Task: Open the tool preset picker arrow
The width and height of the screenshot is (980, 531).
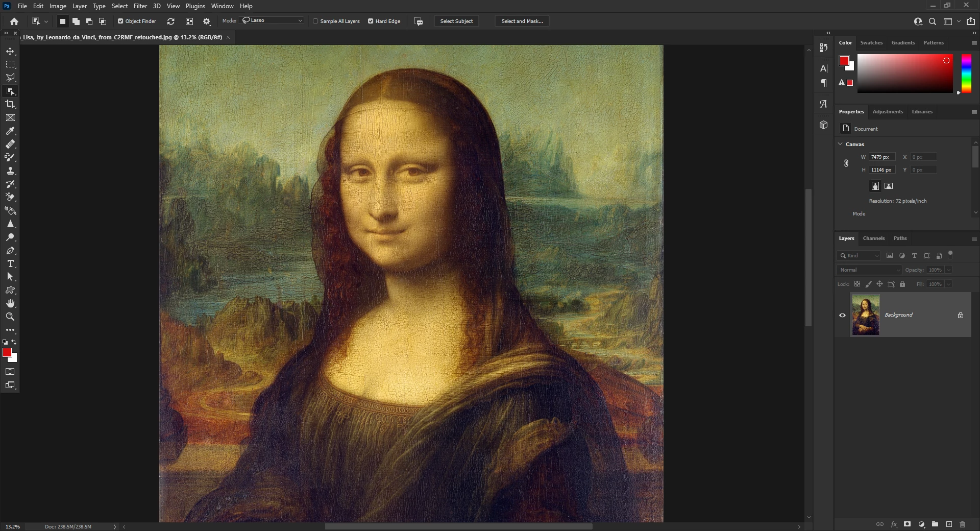Action: 46,21
